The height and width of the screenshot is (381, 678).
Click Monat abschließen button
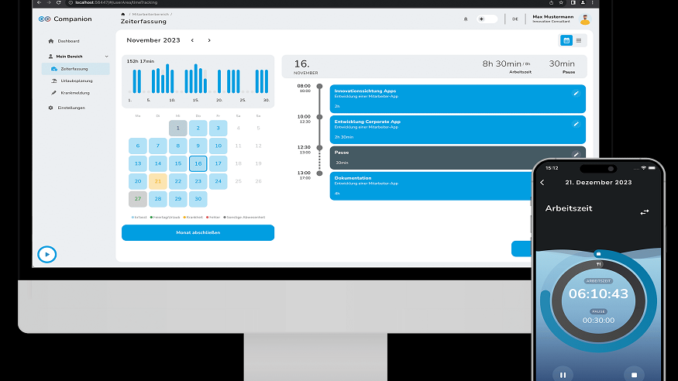point(198,233)
